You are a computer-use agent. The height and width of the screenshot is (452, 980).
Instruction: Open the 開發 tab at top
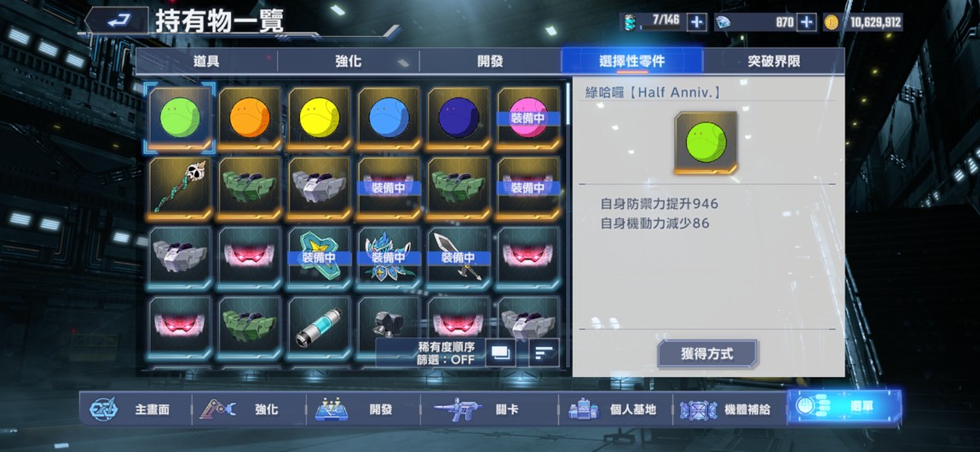coord(490,61)
